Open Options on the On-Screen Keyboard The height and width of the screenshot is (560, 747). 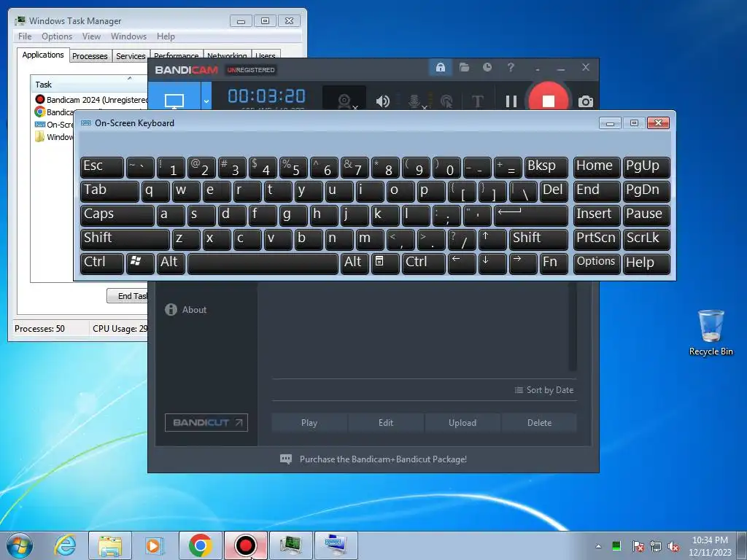tap(597, 263)
